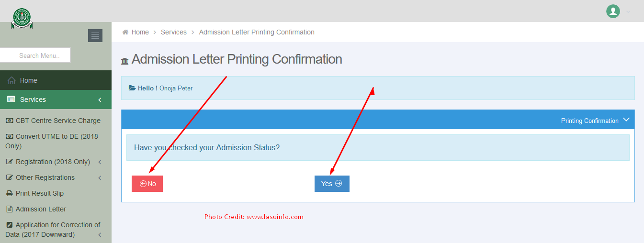Click the Admission Letter document icon
The width and height of the screenshot is (644, 243).
coord(9,209)
